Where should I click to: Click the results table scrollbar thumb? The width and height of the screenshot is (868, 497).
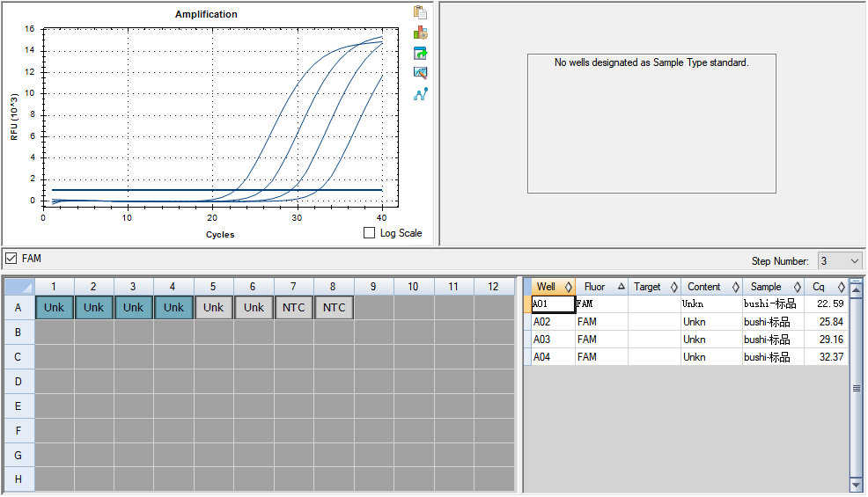click(857, 389)
